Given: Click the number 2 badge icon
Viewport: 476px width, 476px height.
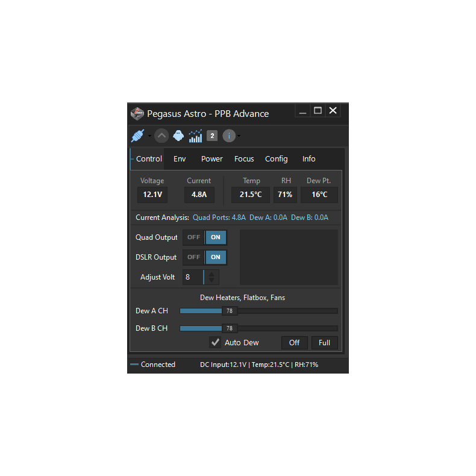Looking at the screenshot, I should click(212, 136).
